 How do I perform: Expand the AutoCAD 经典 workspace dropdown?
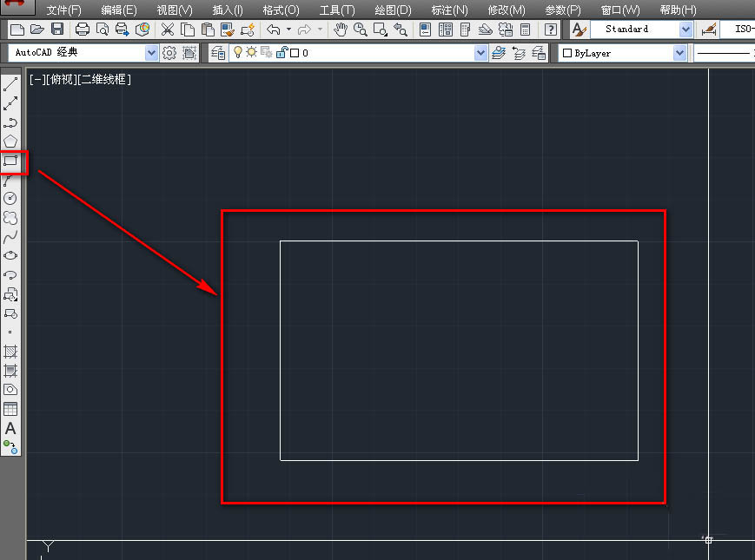point(152,53)
